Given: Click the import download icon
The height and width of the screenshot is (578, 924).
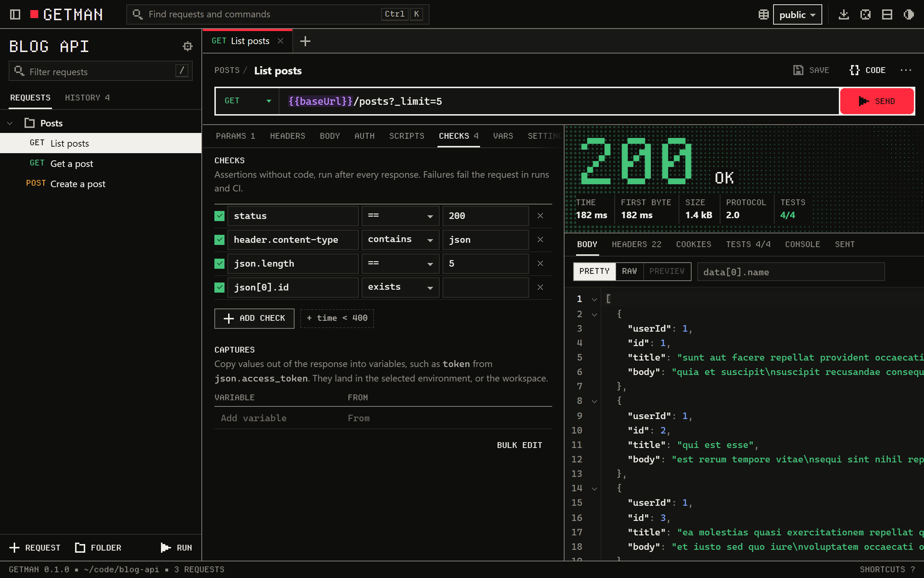Looking at the screenshot, I should pos(844,14).
